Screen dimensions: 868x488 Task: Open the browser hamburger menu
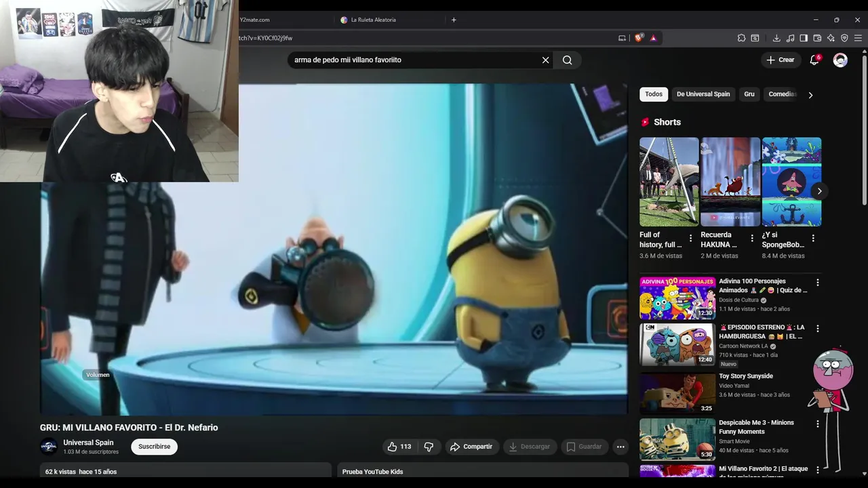858,38
